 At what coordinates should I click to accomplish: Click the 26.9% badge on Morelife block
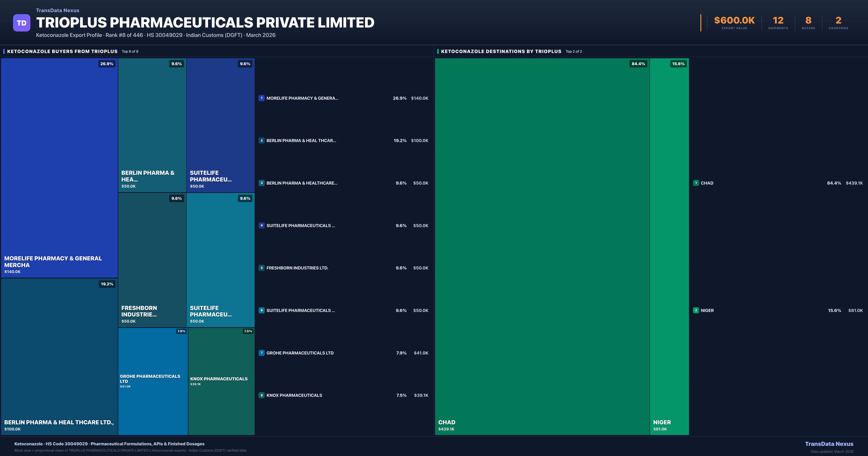coord(107,64)
